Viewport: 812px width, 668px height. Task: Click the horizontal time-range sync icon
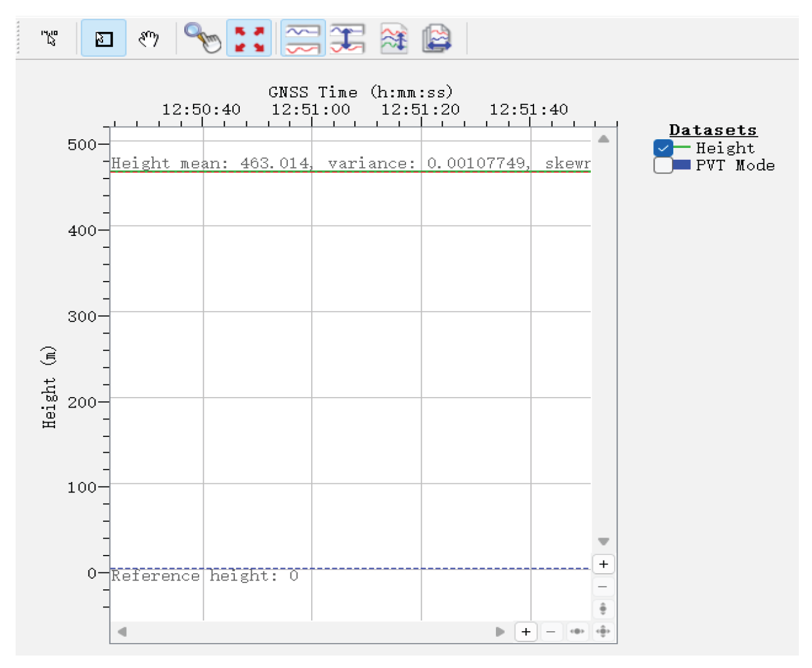point(437,39)
